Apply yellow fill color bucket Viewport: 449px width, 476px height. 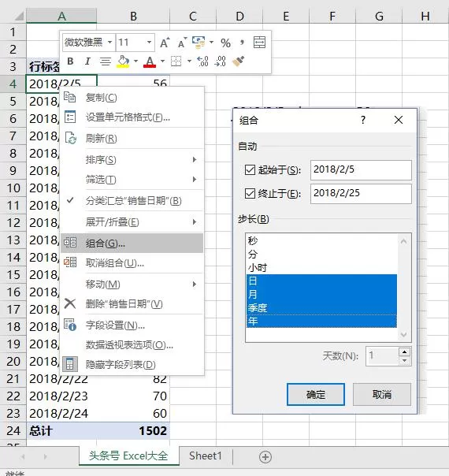123,61
